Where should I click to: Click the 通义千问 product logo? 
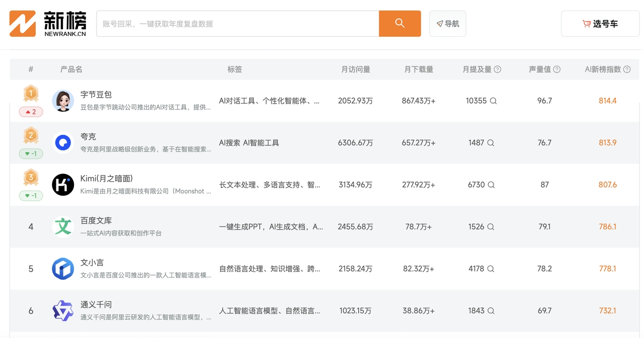point(63,311)
